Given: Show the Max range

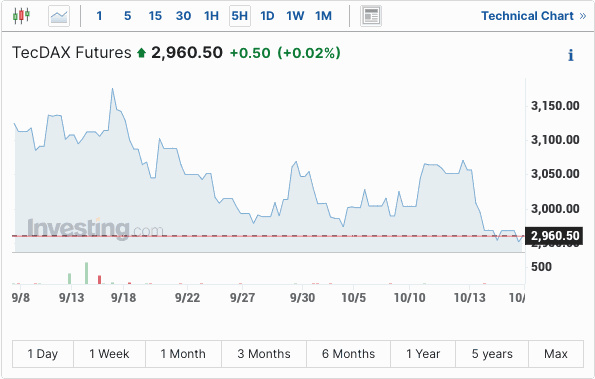Looking at the screenshot, I should [556, 354].
